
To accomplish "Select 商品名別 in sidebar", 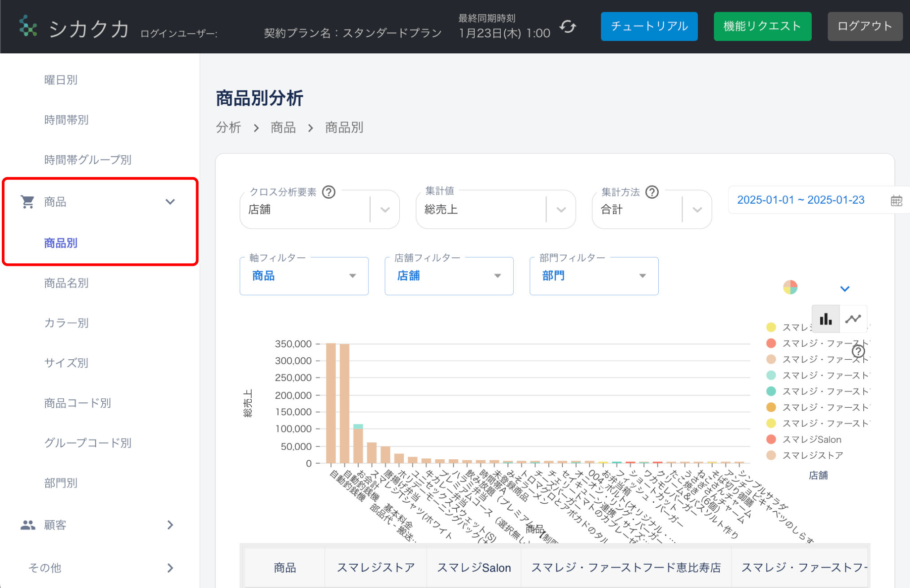I will tap(66, 283).
